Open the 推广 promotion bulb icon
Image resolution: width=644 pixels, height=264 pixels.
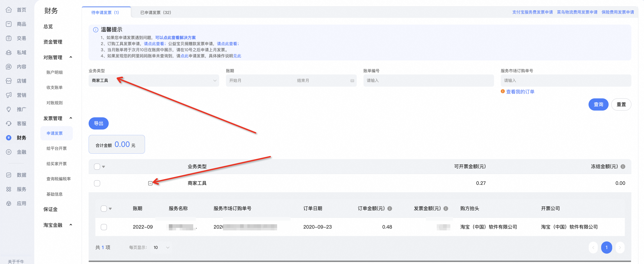click(9, 109)
